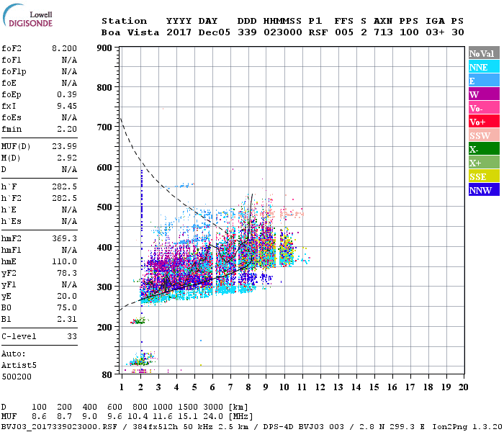Click the Boa Vista station name
Image resolution: width=504 pixels, height=432 pixels.
pos(130,32)
